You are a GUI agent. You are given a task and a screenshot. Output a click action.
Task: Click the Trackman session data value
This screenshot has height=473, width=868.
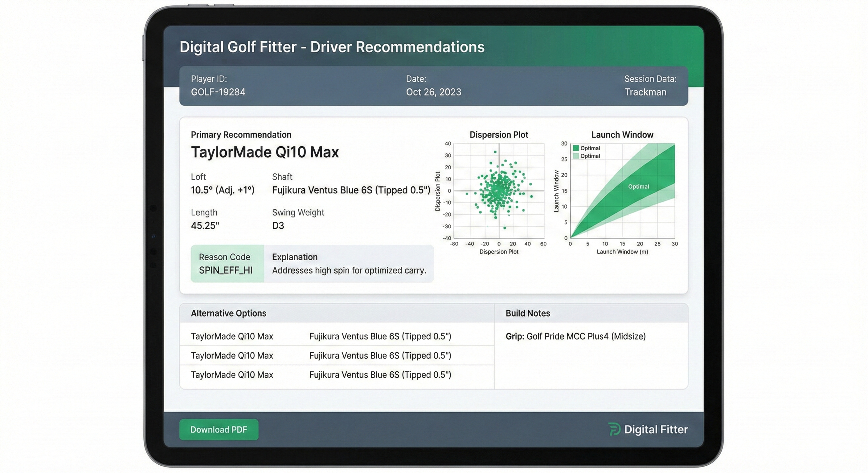[x=645, y=92]
